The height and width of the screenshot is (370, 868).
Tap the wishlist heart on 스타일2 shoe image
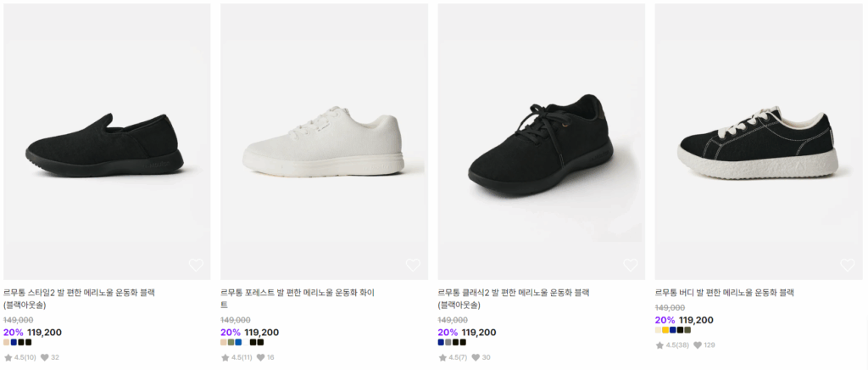(x=196, y=265)
